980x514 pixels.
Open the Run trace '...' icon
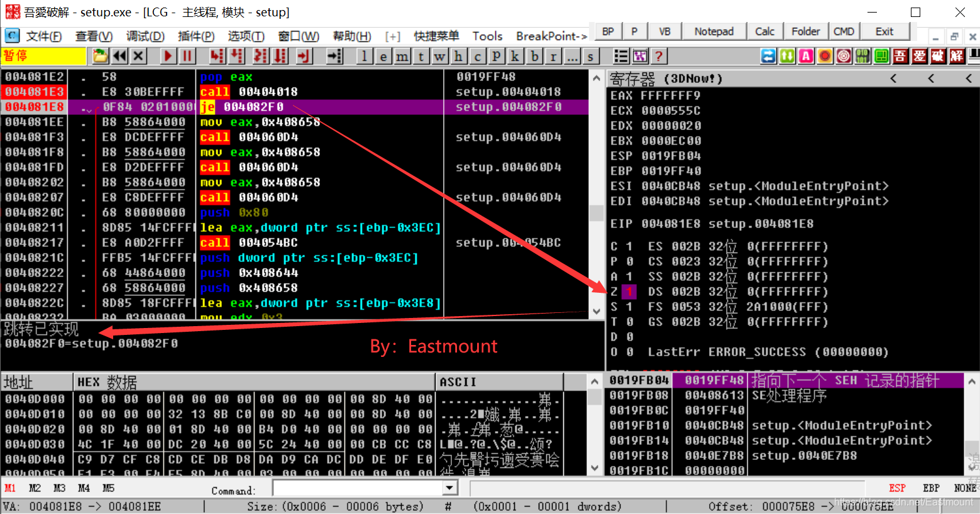[x=572, y=56]
